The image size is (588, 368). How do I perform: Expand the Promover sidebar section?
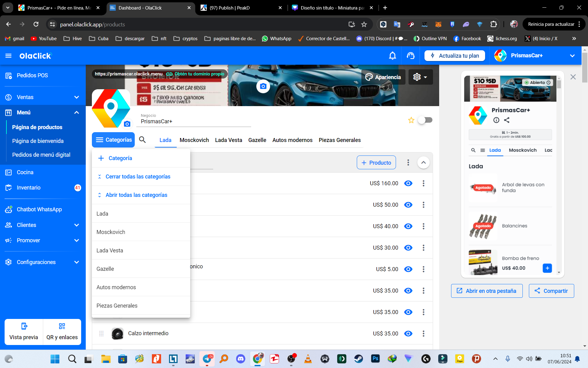(43, 240)
